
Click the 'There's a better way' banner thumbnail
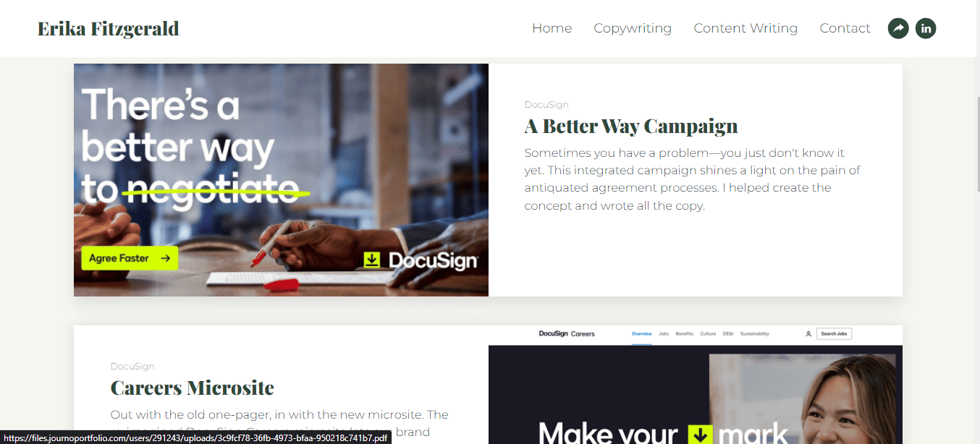click(x=281, y=180)
